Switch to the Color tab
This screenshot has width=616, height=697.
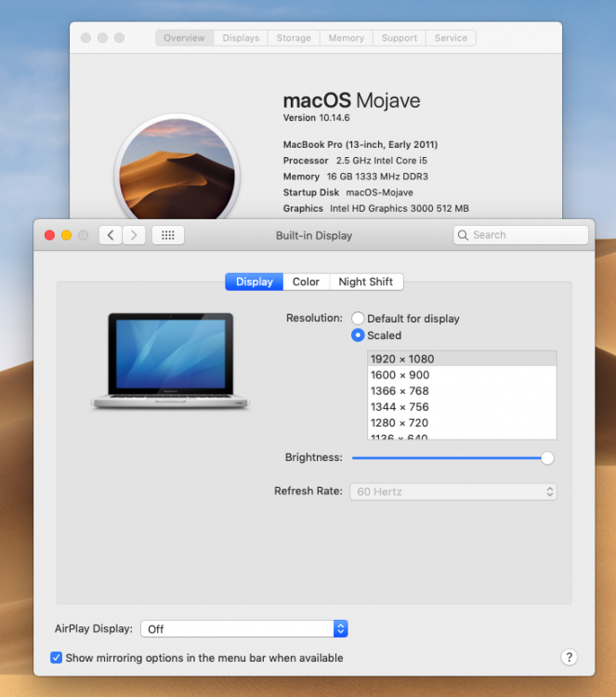[x=306, y=282]
